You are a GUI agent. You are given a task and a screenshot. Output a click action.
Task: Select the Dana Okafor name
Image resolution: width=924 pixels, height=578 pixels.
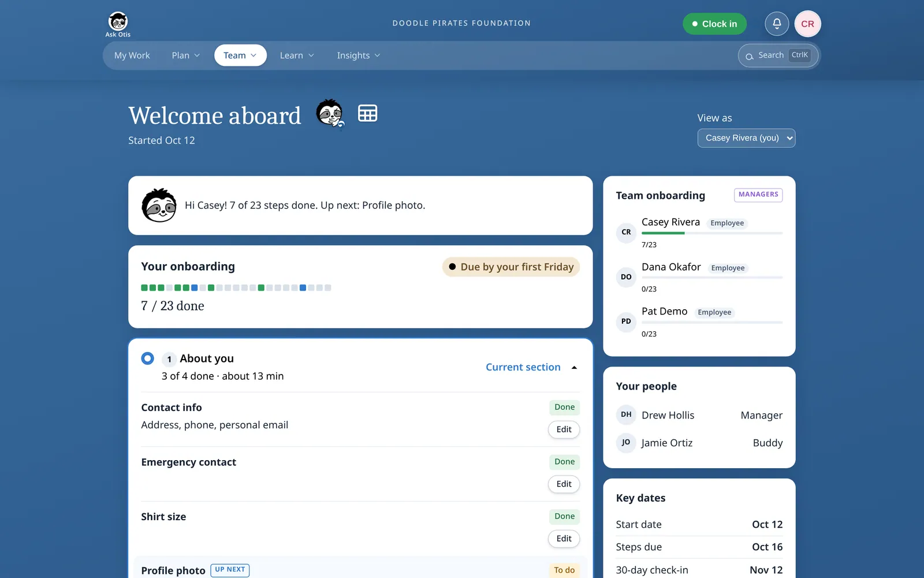[x=671, y=267]
